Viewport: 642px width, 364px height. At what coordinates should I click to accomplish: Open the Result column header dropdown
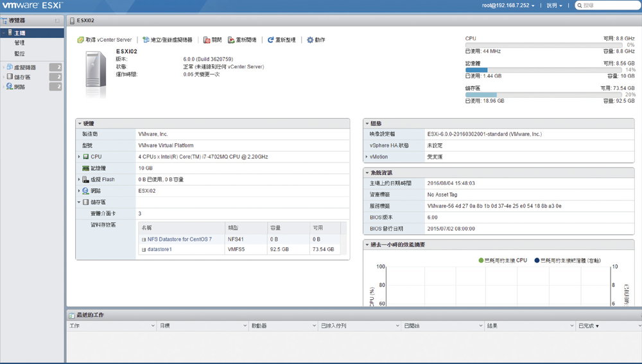point(572,326)
